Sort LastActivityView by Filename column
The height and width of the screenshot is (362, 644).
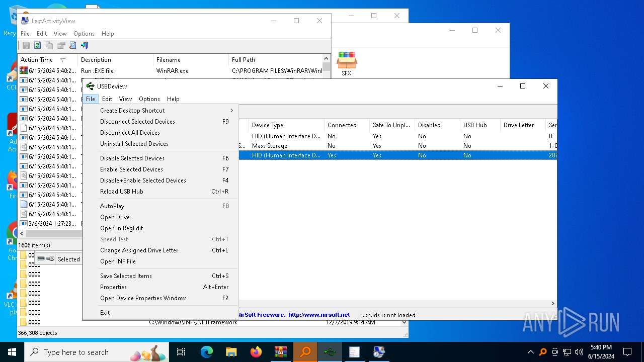(191, 60)
